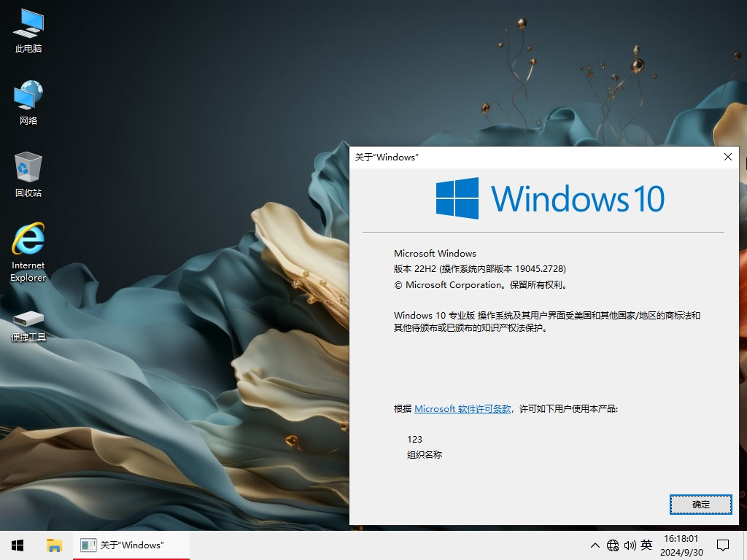Image resolution: width=747 pixels, height=560 pixels.
Task: Open the notification center icon
Action: click(x=723, y=545)
